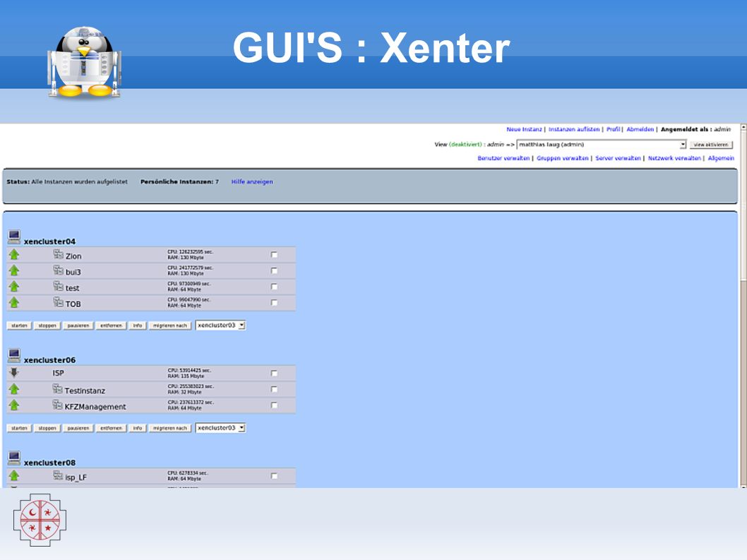Click migrieren nach under xencluster04
Screen dimensions: 747x560
click(170, 326)
